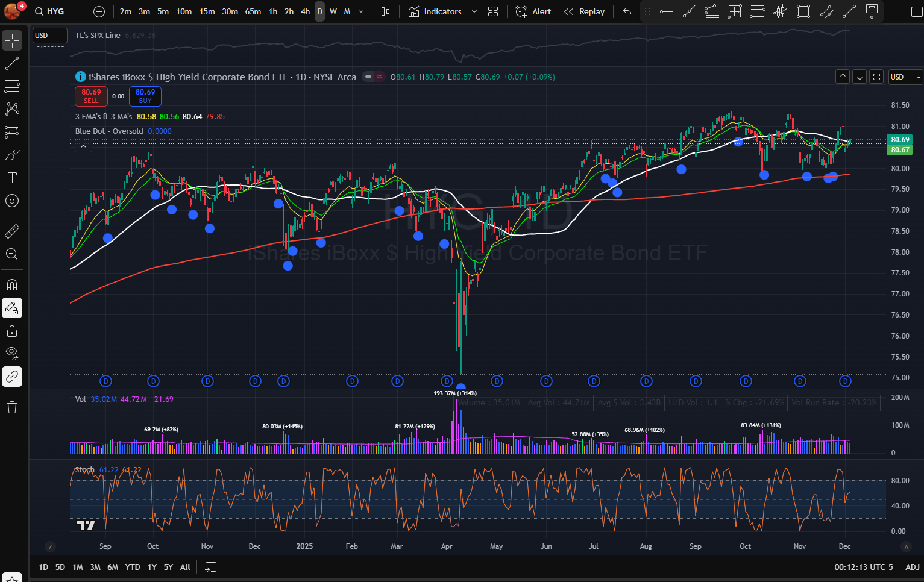924x582 pixels.
Task: Select the parallel channel favorite tool
Action: point(826,11)
